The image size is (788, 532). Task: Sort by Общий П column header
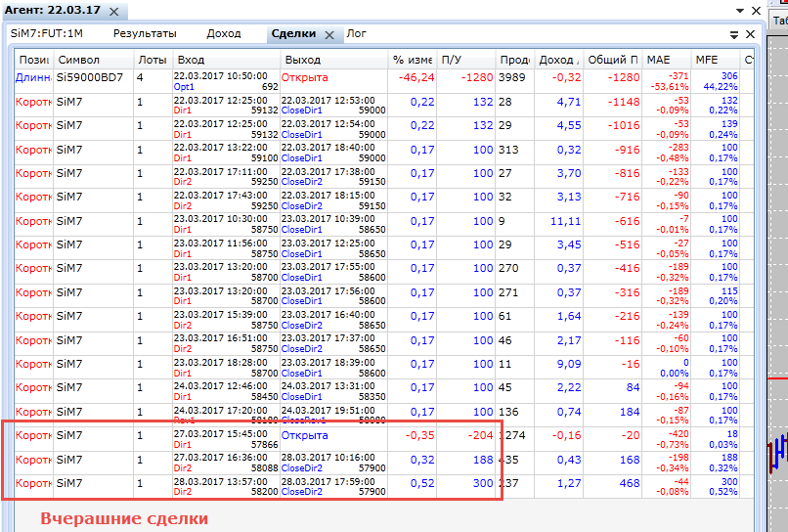613,60
